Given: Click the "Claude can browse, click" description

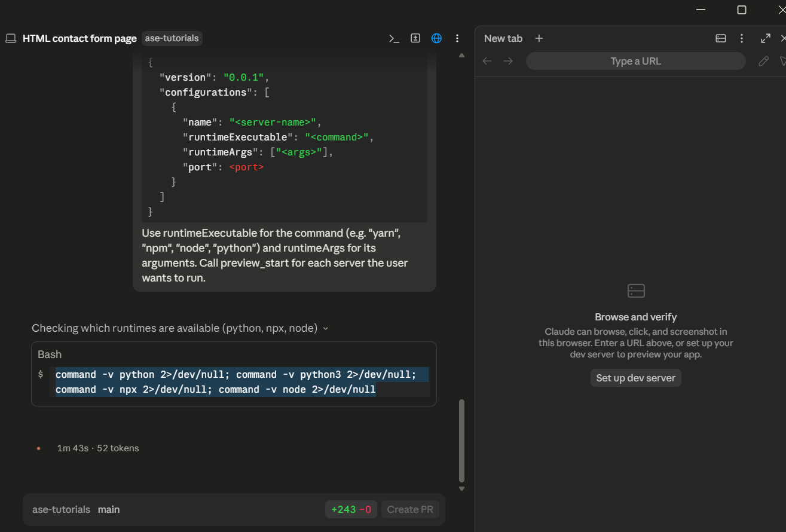Looking at the screenshot, I should (x=636, y=343).
